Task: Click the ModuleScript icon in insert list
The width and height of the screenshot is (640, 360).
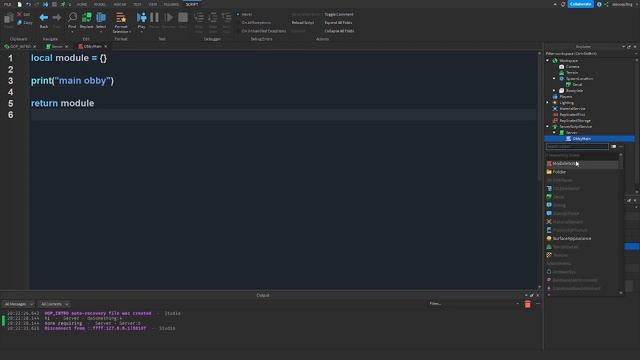Action: [x=549, y=163]
